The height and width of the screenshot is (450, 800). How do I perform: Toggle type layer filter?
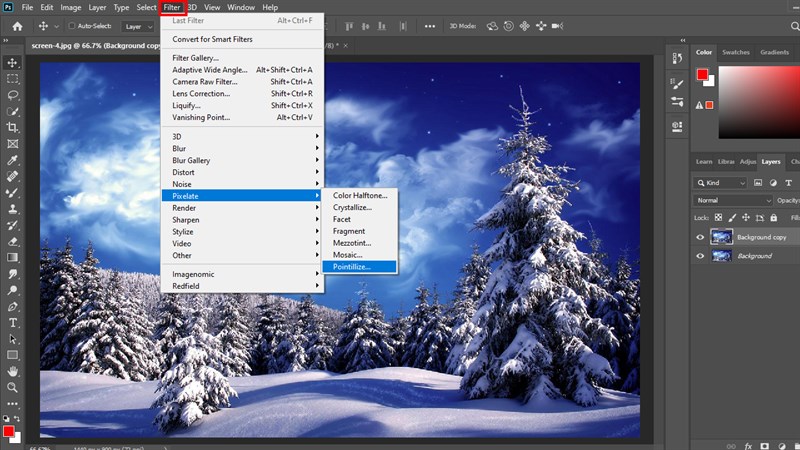[x=789, y=183]
